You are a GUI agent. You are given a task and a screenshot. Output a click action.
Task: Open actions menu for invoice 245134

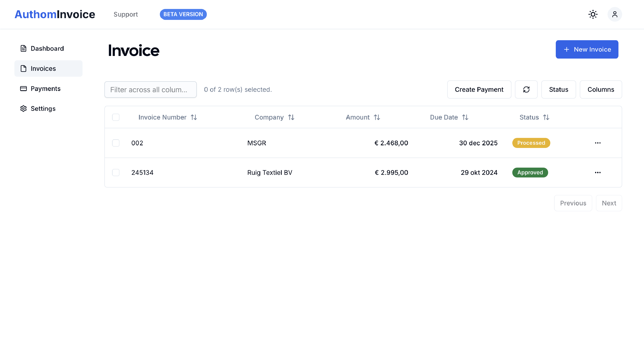pyautogui.click(x=597, y=172)
